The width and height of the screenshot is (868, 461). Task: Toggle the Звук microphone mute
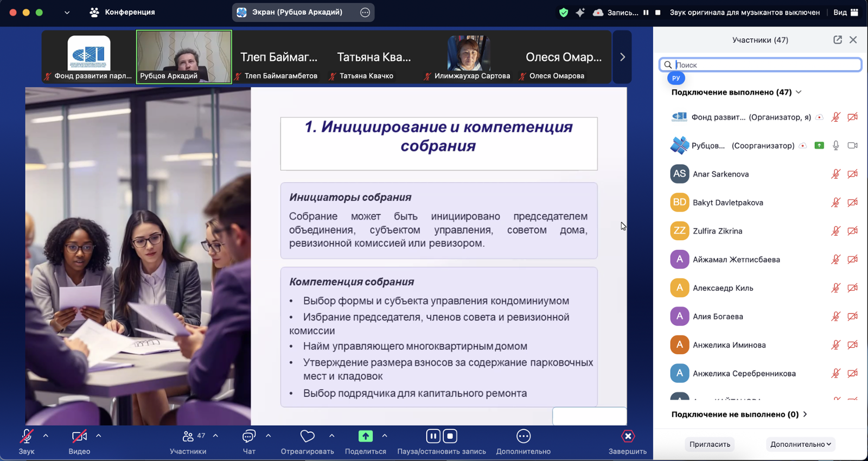coord(26,437)
